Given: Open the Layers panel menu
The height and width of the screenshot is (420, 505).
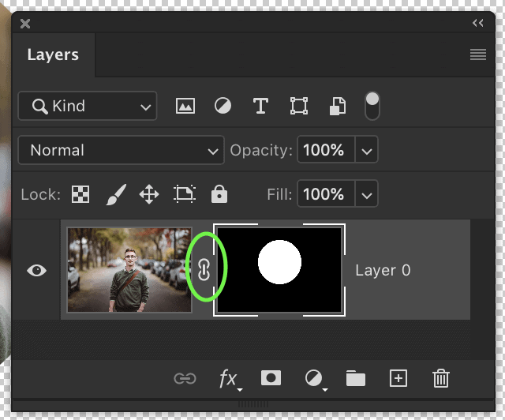Looking at the screenshot, I should point(478,54).
